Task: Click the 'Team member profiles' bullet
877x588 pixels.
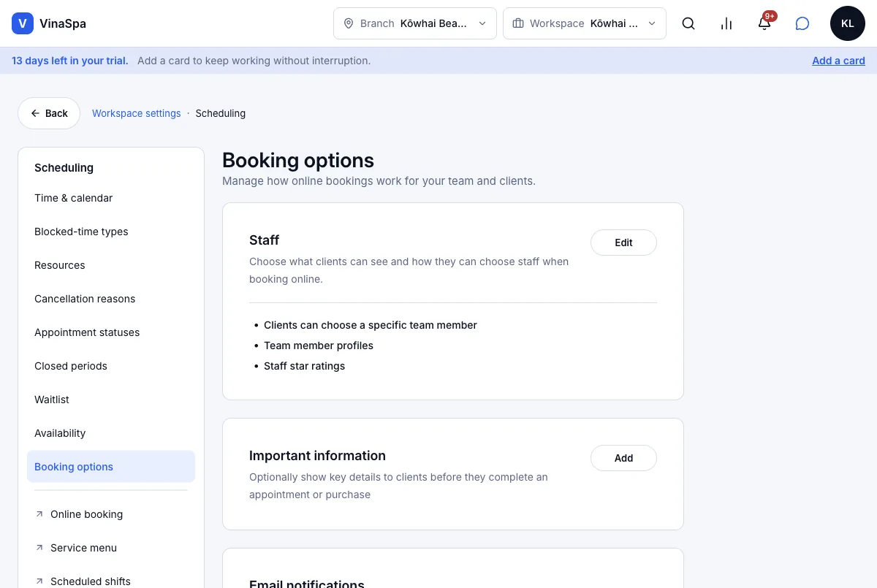Action: (x=319, y=345)
